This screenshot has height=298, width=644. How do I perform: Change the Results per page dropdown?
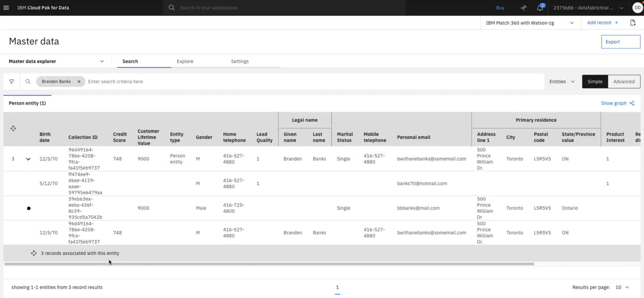[x=622, y=287]
